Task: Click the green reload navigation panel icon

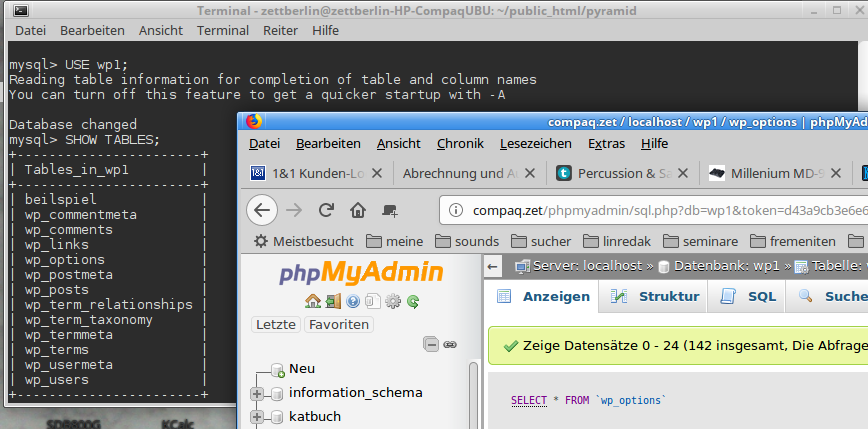Action: tap(412, 300)
